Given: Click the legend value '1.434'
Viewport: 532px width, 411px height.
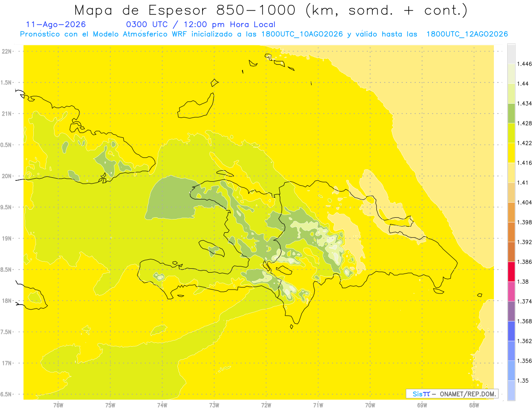Looking at the screenshot, I should 525,103.
